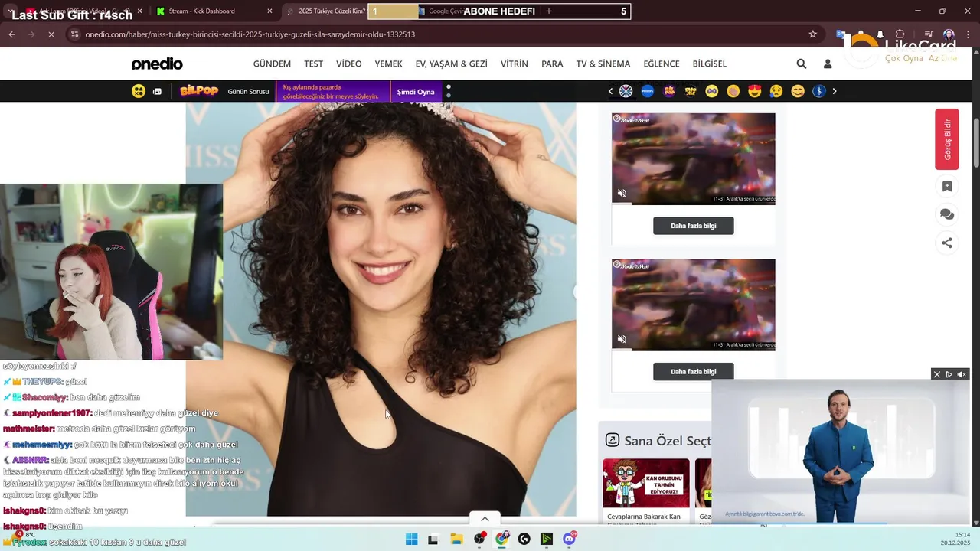980x551 pixels.
Task: Select the heart-eyes emoji reaction
Action: tap(755, 91)
